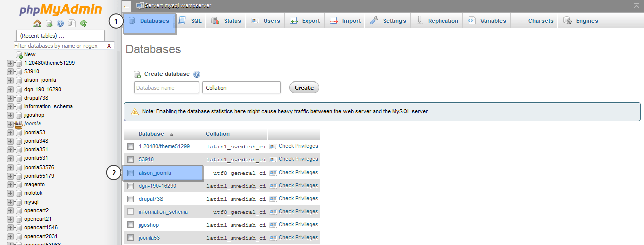Click the log out icon beside Home
The image size is (644, 245).
[x=49, y=23]
